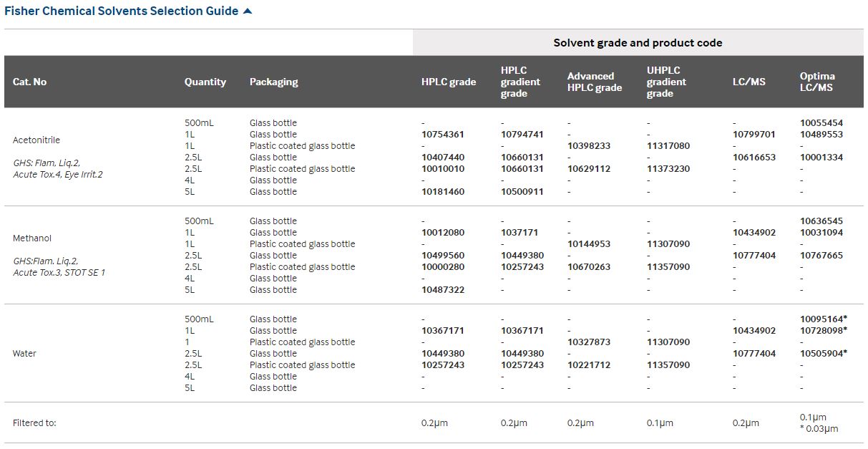This screenshot has height=449, width=868.
Task: Select product code 10794741
Action: 522,135
